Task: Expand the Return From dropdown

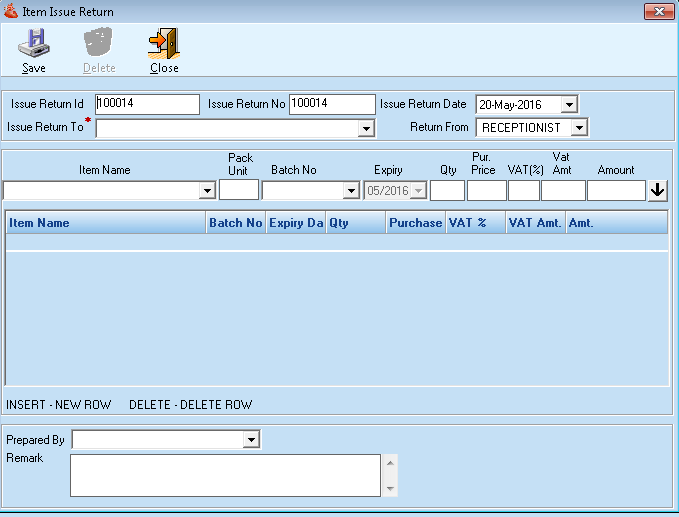Action: 579,128
